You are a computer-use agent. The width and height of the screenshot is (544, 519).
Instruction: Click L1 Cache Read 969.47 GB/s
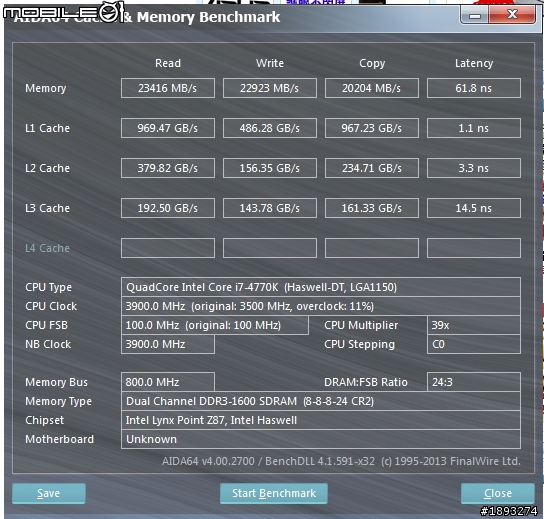(168, 128)
